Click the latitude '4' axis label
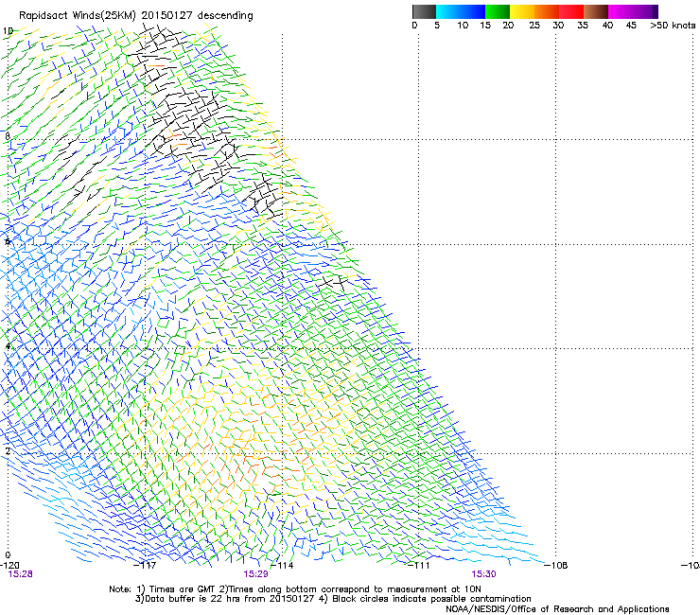This screenshot has height=615, width=700. pos(8,346)
